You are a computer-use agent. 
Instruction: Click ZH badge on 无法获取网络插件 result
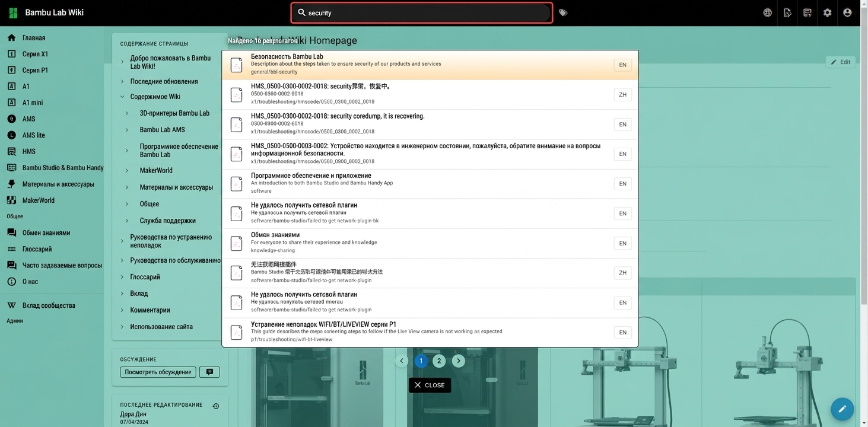pos(622,273)
